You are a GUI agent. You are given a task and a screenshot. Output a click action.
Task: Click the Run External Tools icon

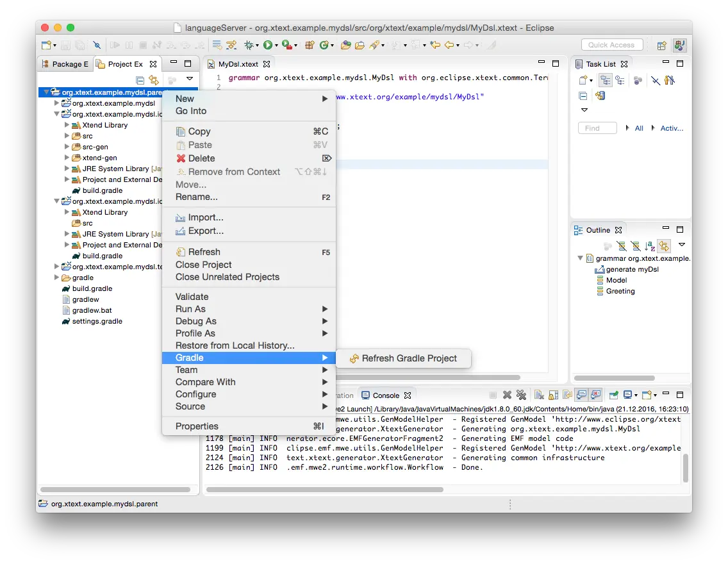coord(287,45)
